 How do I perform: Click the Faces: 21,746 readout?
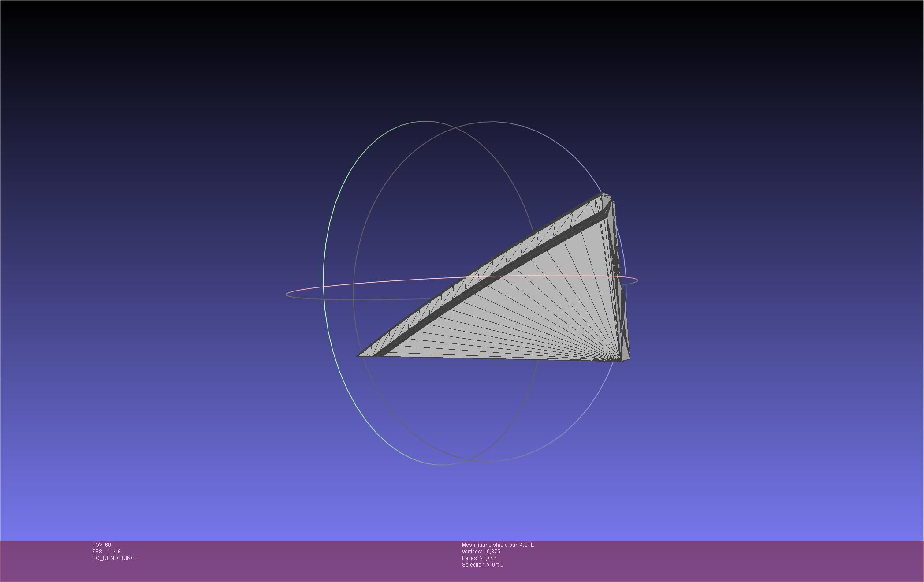pos(479,558)
